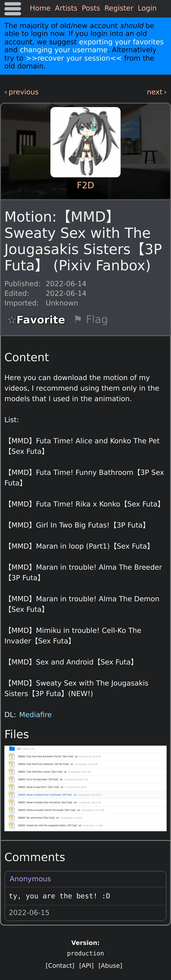Go to the next post
Image resolution: width=171 pixels, height=980 pixels.
[157, 92]
